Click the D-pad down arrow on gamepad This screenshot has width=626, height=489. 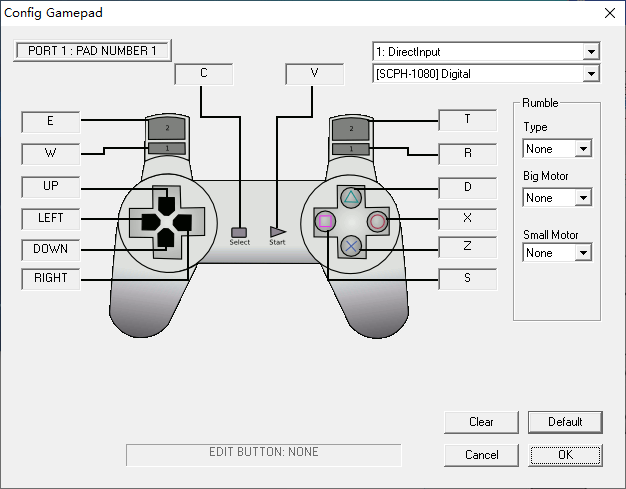166,238
